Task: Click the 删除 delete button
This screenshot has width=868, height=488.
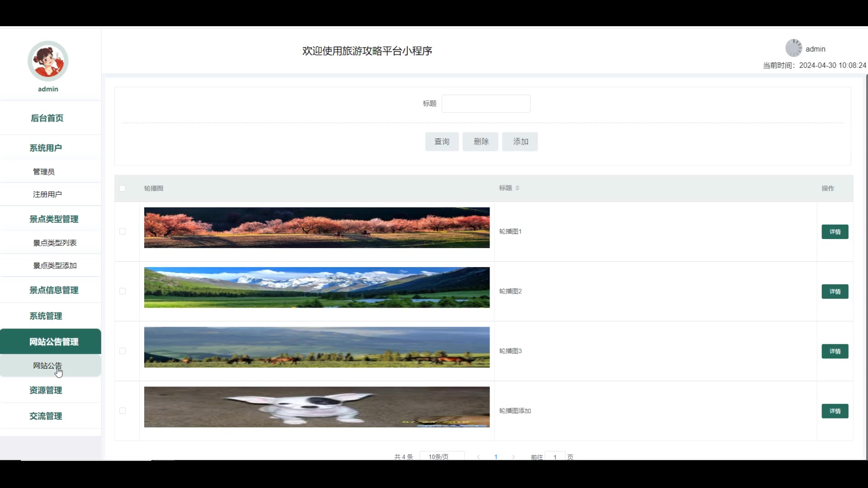Action: click(x=481, y=141)
